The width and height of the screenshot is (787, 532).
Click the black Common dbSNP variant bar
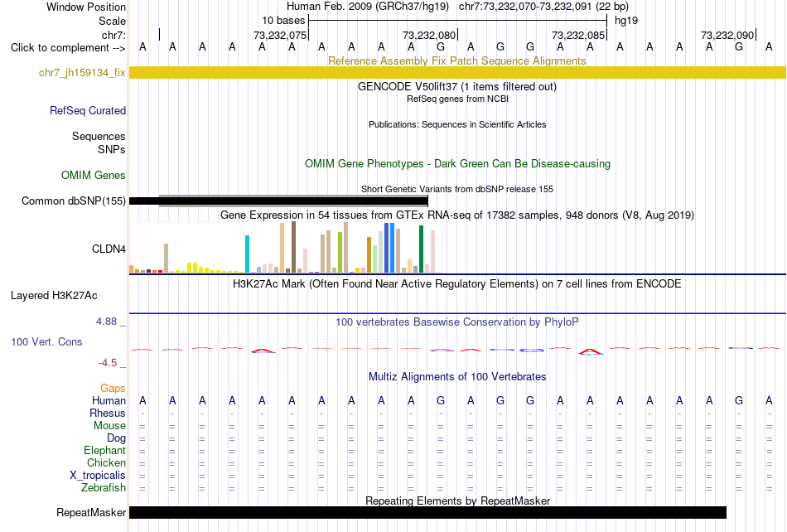pyautogui.click(x=278, y=201)
